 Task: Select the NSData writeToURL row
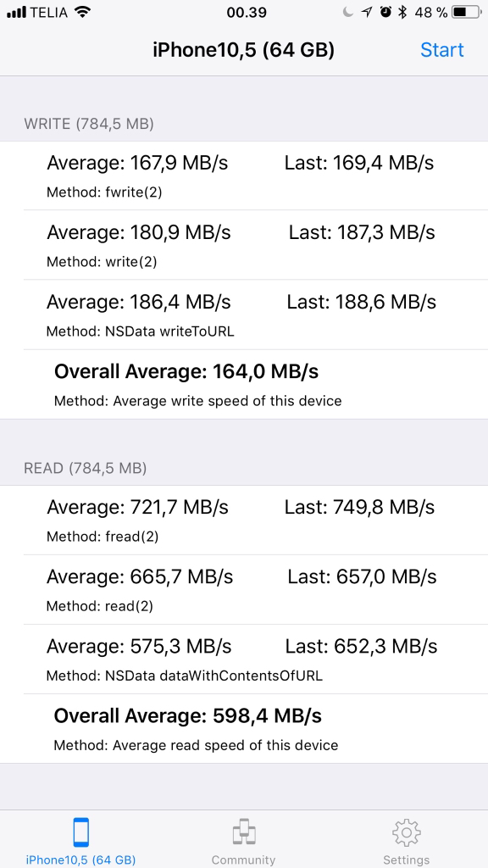click(x=244, y=314)
